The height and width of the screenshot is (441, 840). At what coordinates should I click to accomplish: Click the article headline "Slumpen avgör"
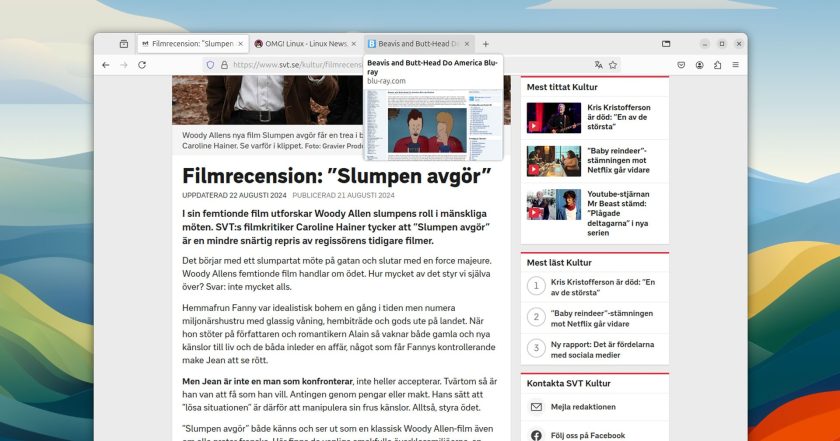(336, 176)
